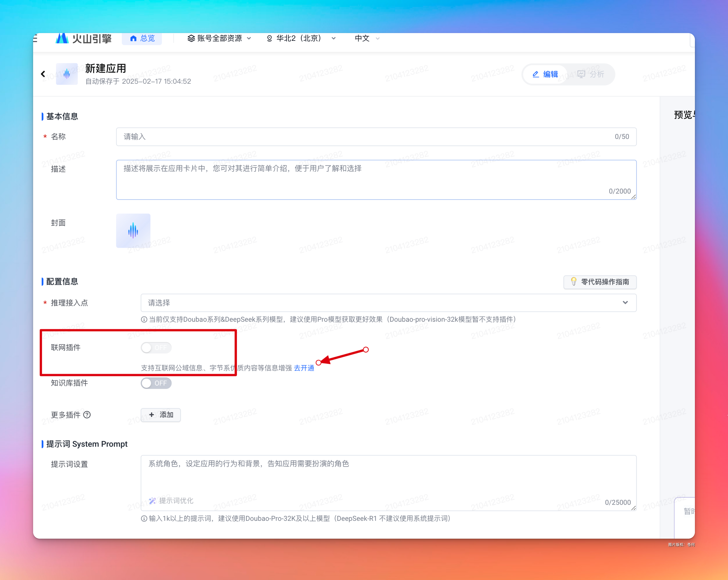Click the 提示词优化 magic wand icon
728x580 pixels.
click(x=152, y=501)
